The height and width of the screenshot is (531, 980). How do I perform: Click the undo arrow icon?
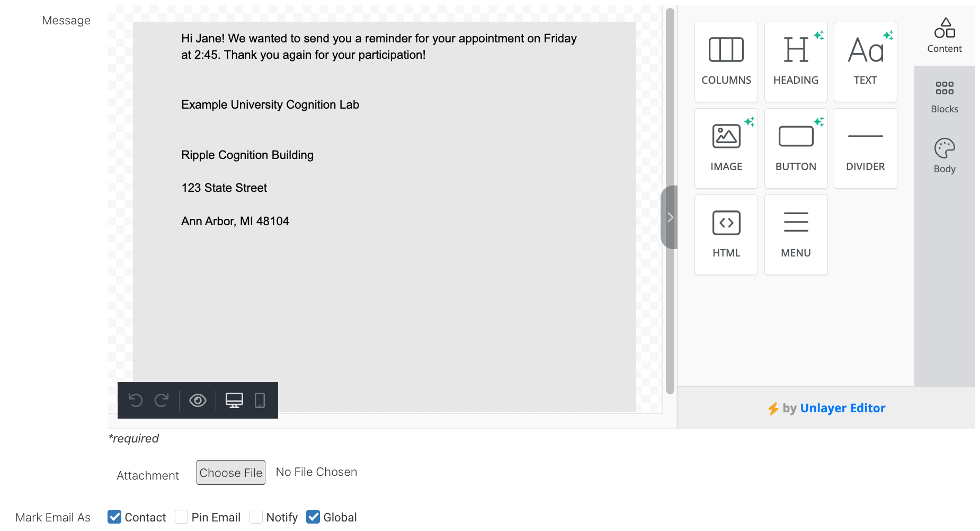tap(136, 400)
